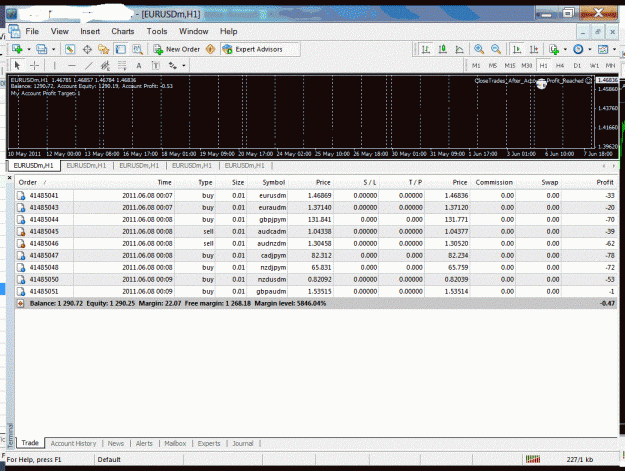The width and height of the screenshot is (625, 471).
Task: Sort orders by the Symbol column
Action: point(273,182)
